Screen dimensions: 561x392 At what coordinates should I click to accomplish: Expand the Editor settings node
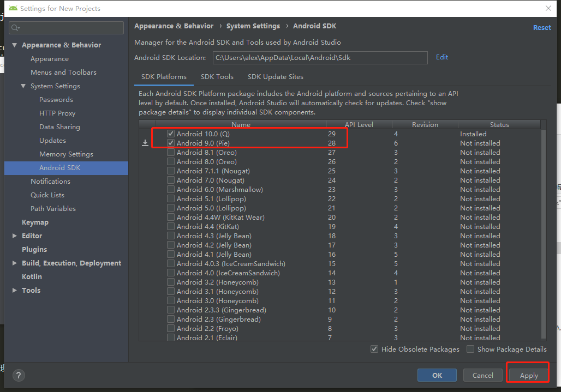point(15,236)
